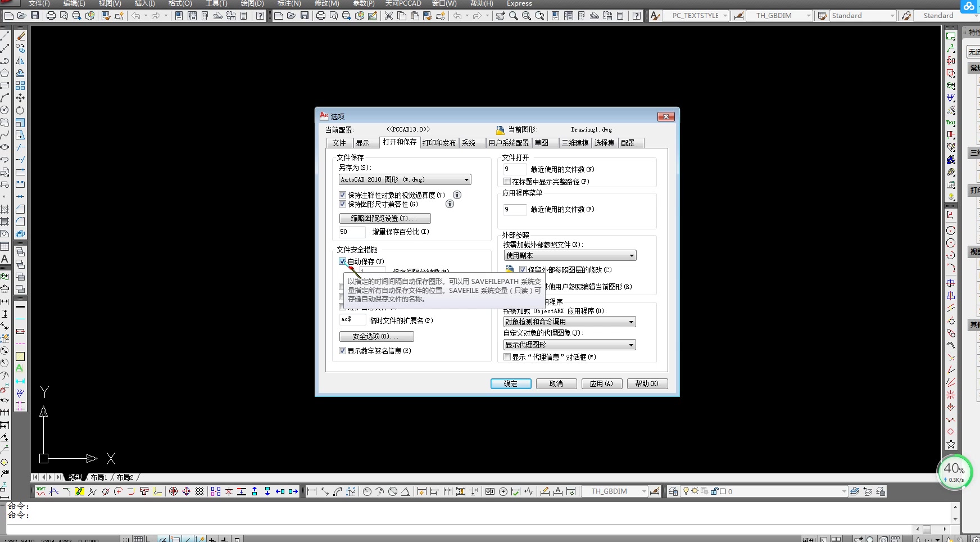Open the 按需加载外部参照文件 dropdown
The image size is (980, 542).
(x=632, y=255)
